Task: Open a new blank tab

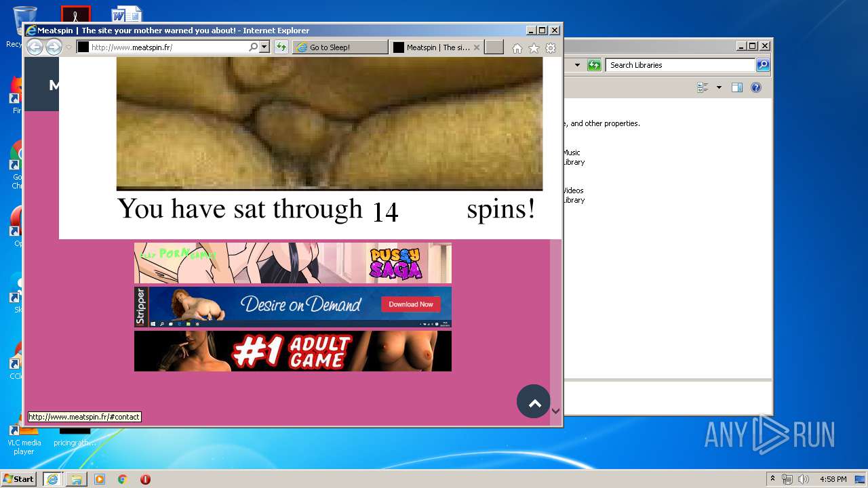Action: coord(494,47)
